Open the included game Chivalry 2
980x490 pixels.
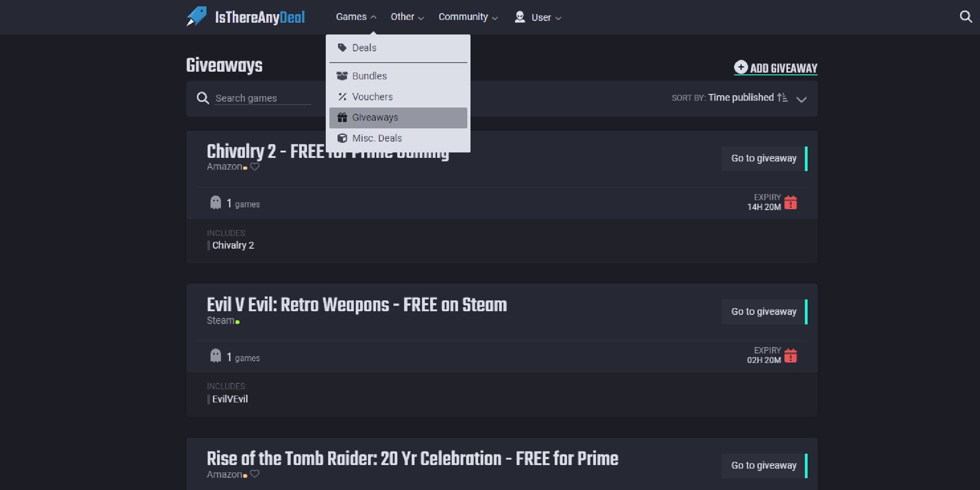[x=233, y=245]
